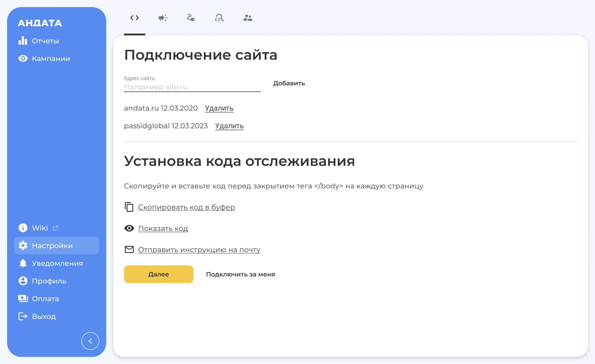Click the eye icon beside Показать код

click(129, 228)
